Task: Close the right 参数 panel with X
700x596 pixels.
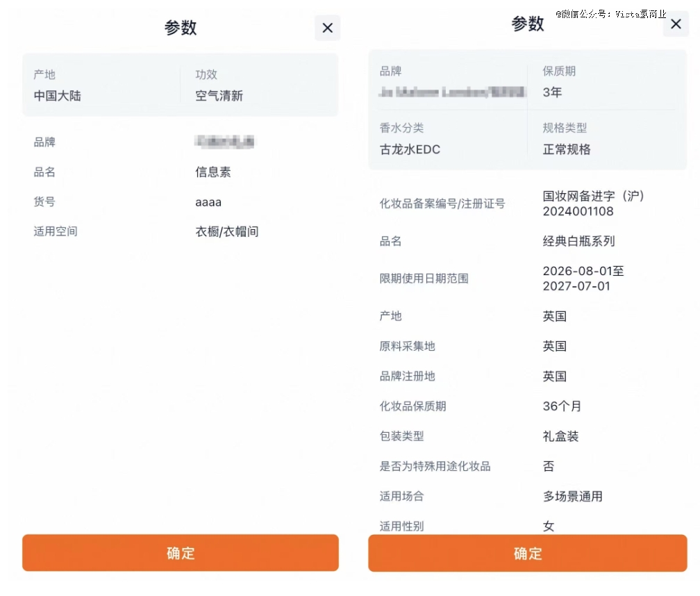Action: 675,24
